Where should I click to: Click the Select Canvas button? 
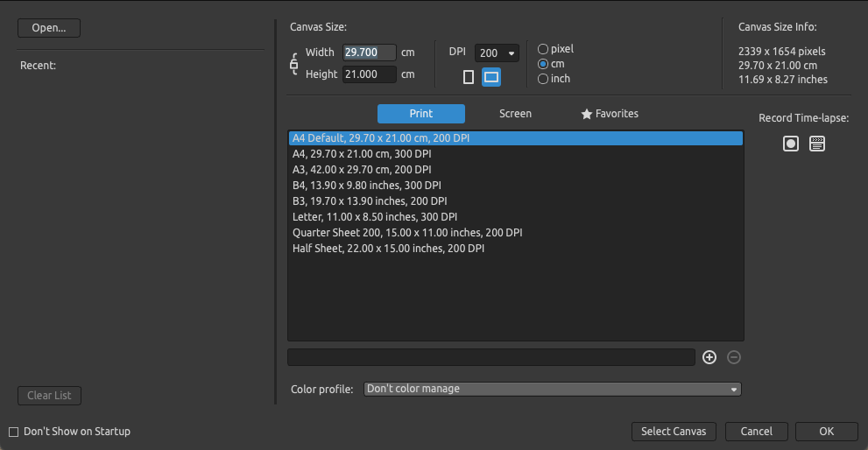click(x=674, y=432)
